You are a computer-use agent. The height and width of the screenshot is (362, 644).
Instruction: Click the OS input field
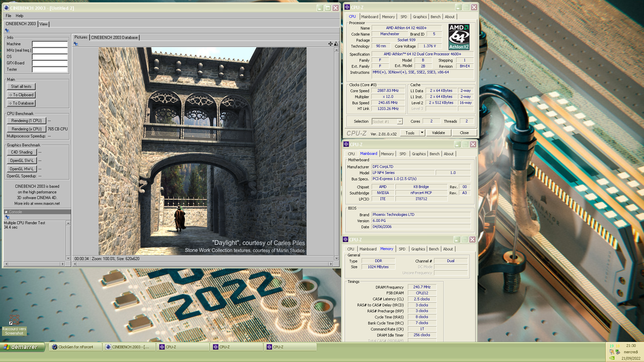[50, 57]
